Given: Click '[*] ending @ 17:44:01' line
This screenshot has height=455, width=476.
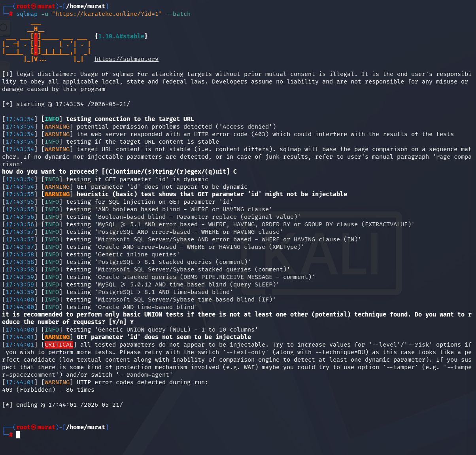Looking at the screenshot, I should point(62,405).
